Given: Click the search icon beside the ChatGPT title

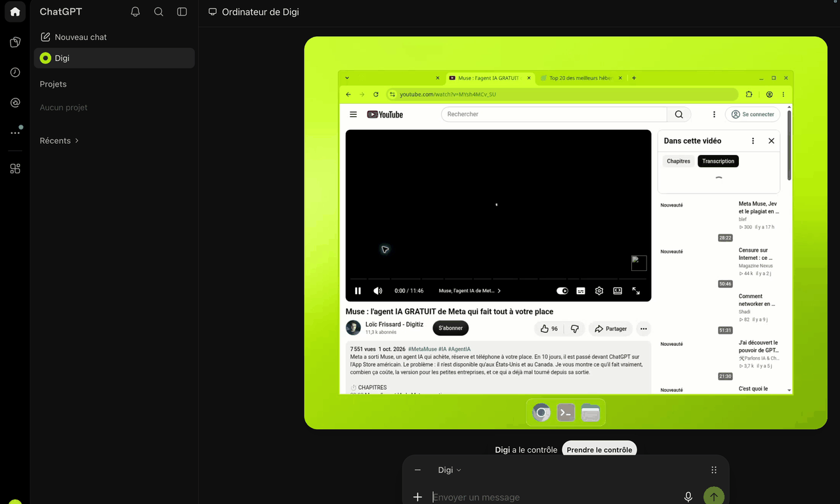Looking at the screenshot, I should click(x=159, y=12).
